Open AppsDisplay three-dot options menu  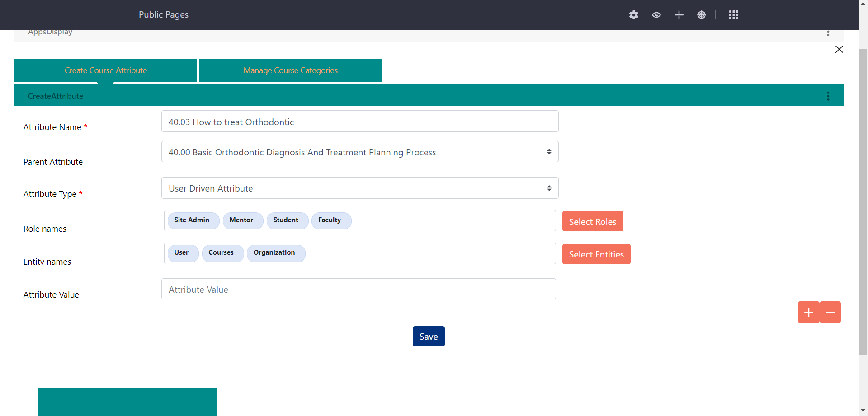point(828,33)
